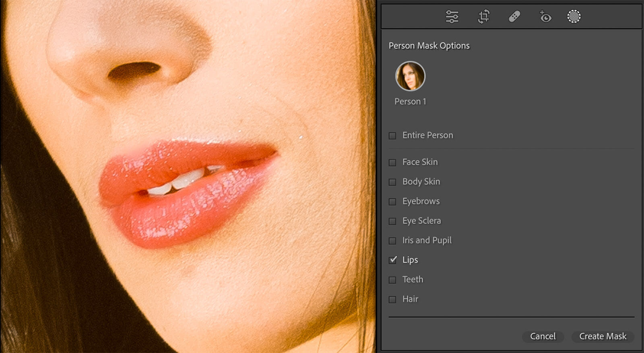The height and width of the screenshot is (353, 644).
Task: Open the Masking circle tool
Action: [x=574, y=17]
